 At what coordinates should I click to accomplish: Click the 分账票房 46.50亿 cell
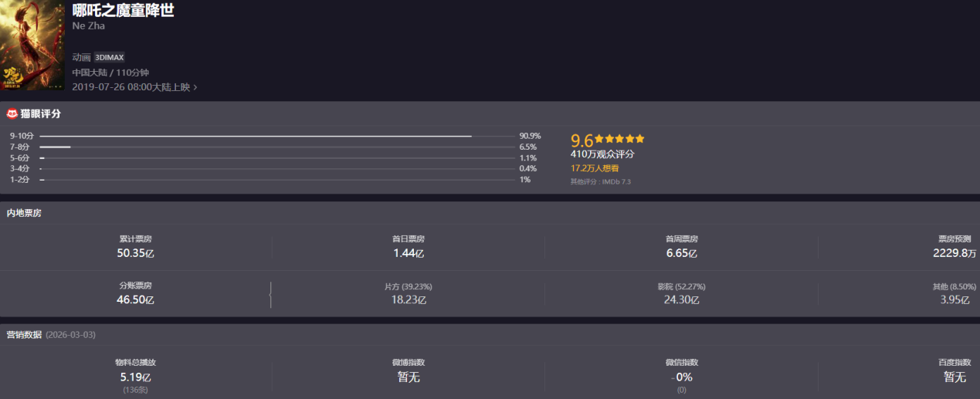(135, 293)
